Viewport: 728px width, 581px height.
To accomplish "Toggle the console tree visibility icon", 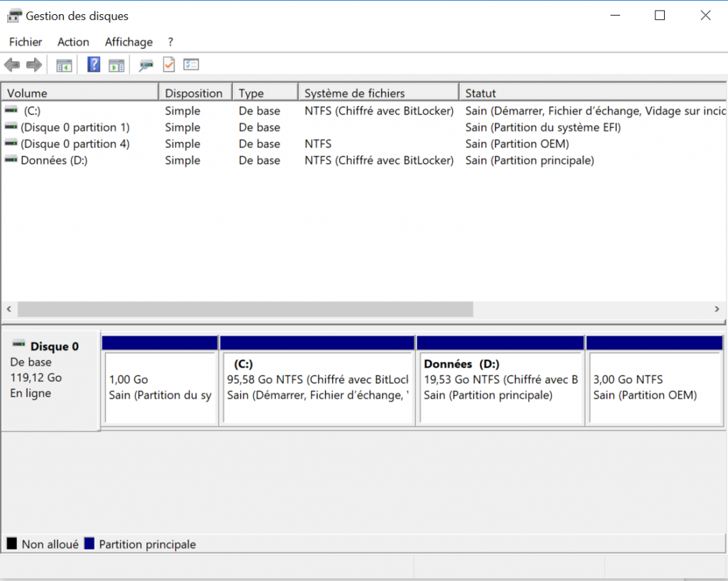I will [x=64, y=64].
